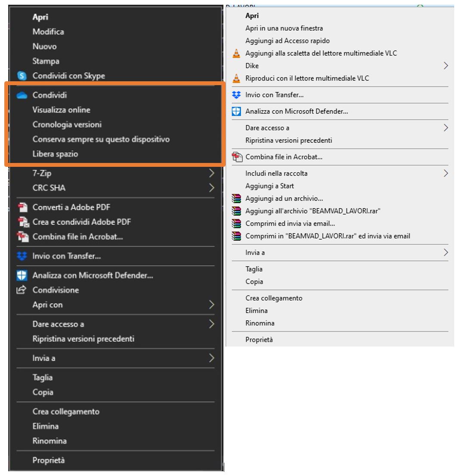Select Stampa menu entry
458x476 pixels.
[46, 61]
